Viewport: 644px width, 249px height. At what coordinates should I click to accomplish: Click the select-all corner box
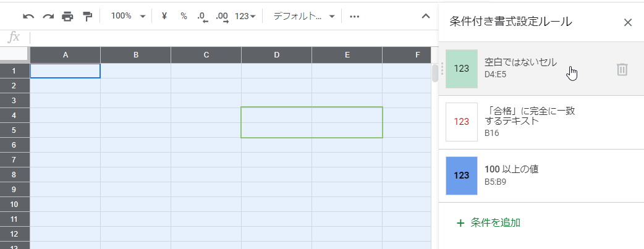[x=15, y=55]
